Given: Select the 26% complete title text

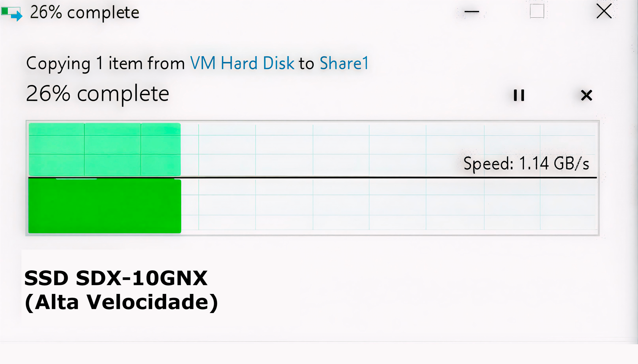Looking at the screenshot, I should coord(84,12).
